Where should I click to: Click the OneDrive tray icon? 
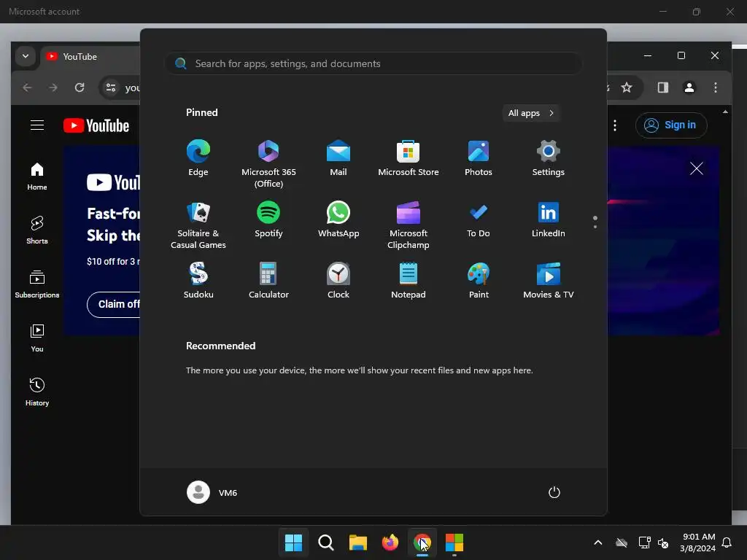(622, 542)
